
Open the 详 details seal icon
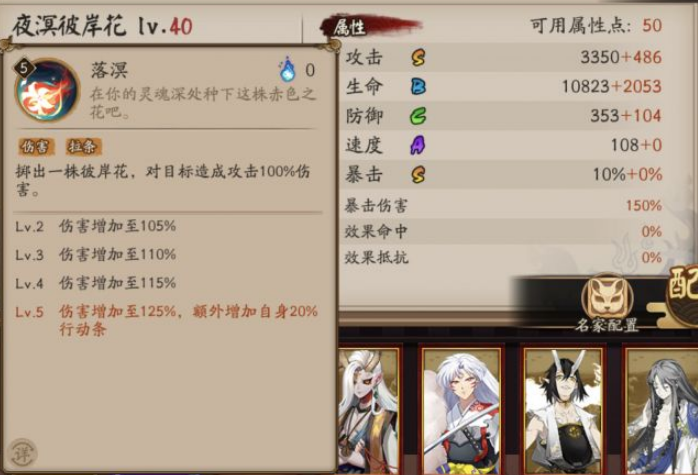point(23,453)
